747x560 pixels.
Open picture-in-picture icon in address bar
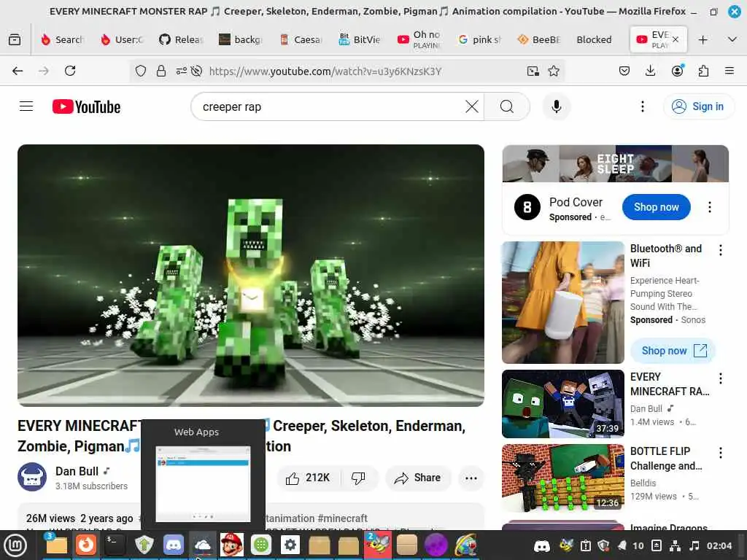pos(533,71)
